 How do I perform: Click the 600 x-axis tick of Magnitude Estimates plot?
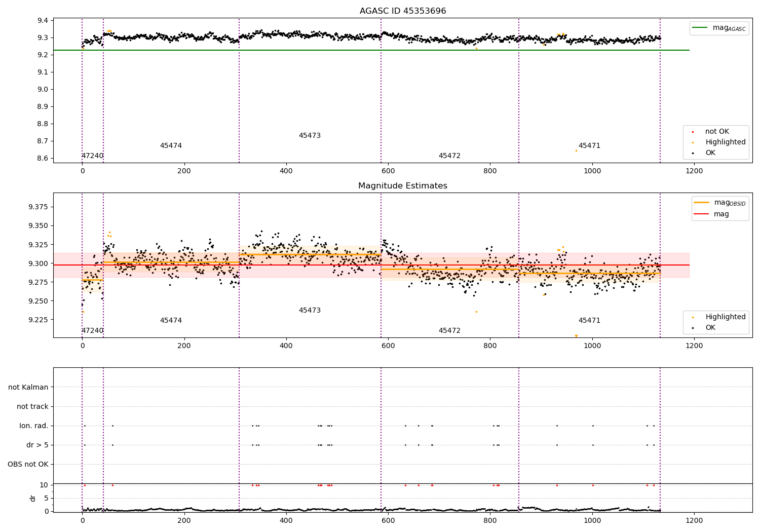point(388,346)
